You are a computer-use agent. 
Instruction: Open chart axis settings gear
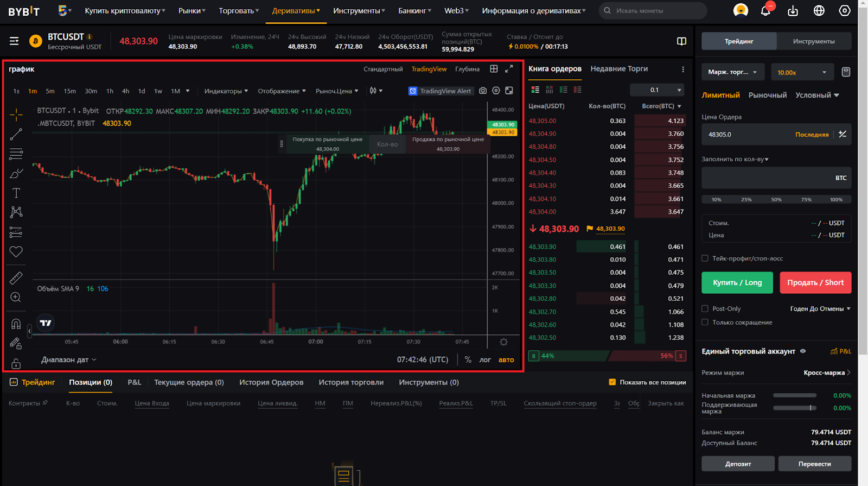click(x=503, y=342)
